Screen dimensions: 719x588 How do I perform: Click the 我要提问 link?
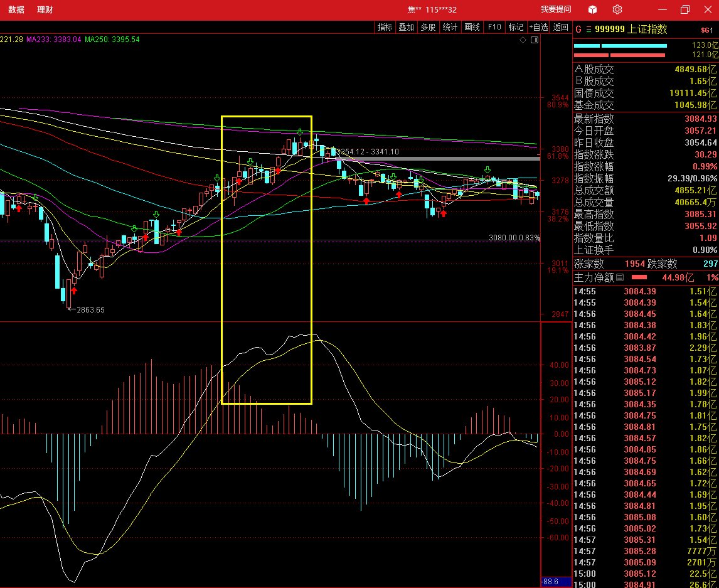[556, 9]
